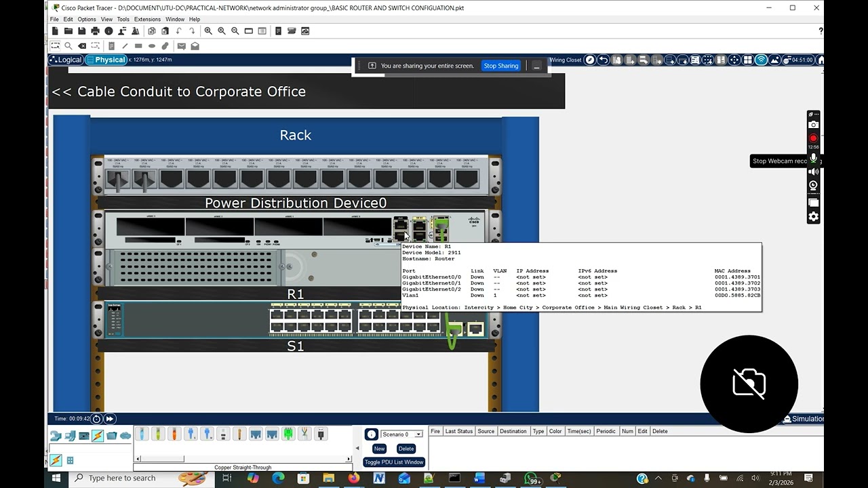This screenshot has height=488, width=868.
Task: Create a new file with the New icon
Action: [55, 31]
